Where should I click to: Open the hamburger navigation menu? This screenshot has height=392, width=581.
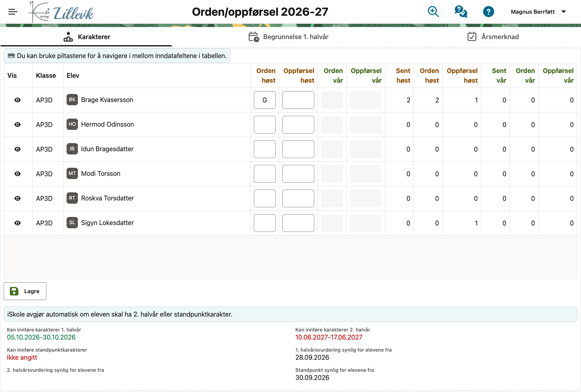coord(13,12)
